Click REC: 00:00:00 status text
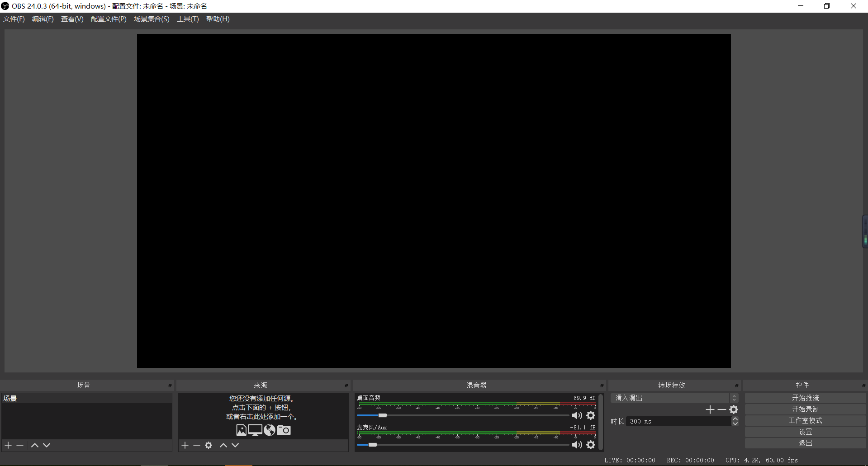 click(690, 461)
